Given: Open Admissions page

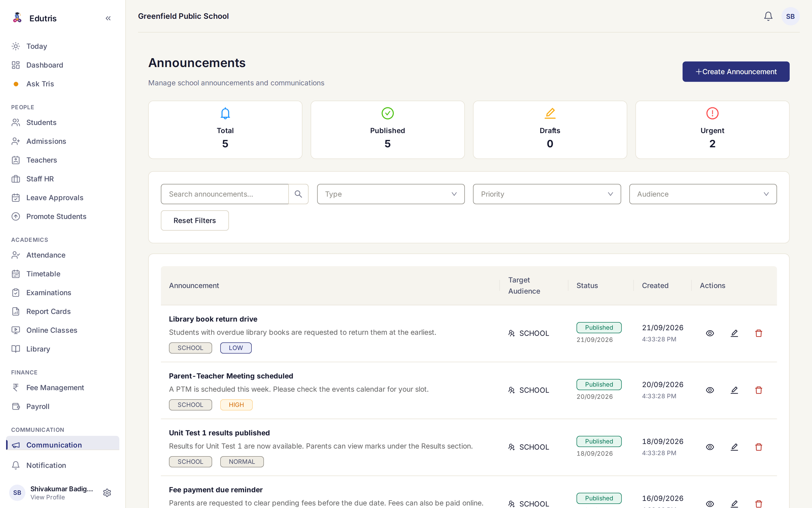Looking at the screenshot, I should click(63, 141).
